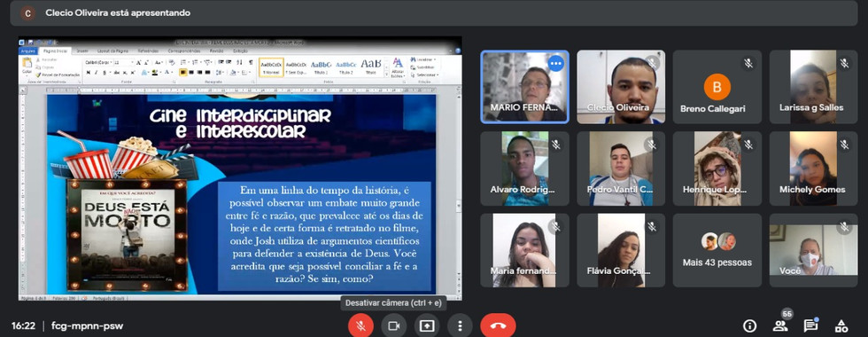Click the Copiar copy icon

tap(37, 67)
